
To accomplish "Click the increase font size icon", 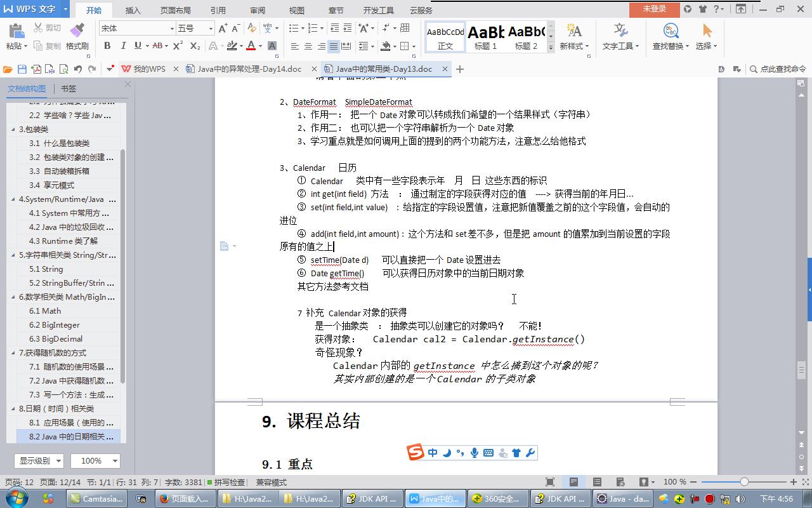I will pyautogui.click(x=222, y=29).
